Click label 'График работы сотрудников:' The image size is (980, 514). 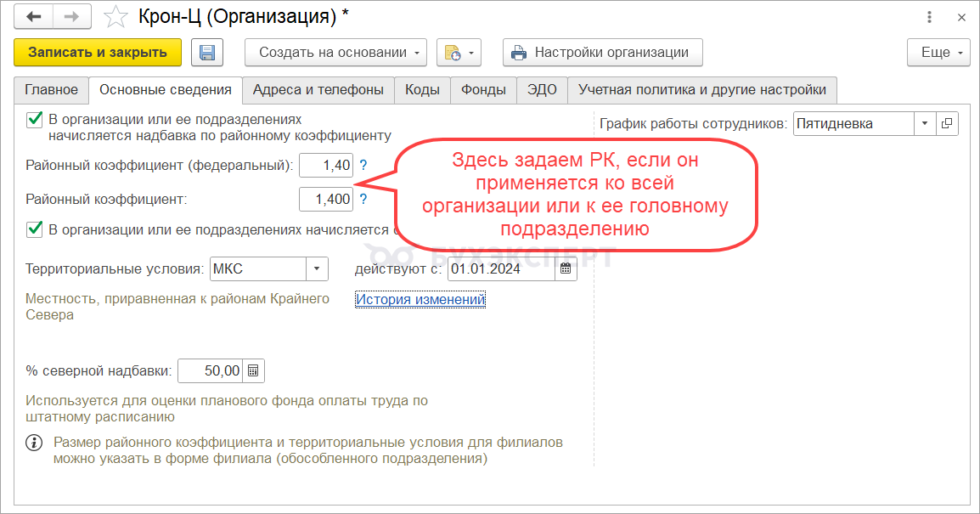(x=694, y=124)
